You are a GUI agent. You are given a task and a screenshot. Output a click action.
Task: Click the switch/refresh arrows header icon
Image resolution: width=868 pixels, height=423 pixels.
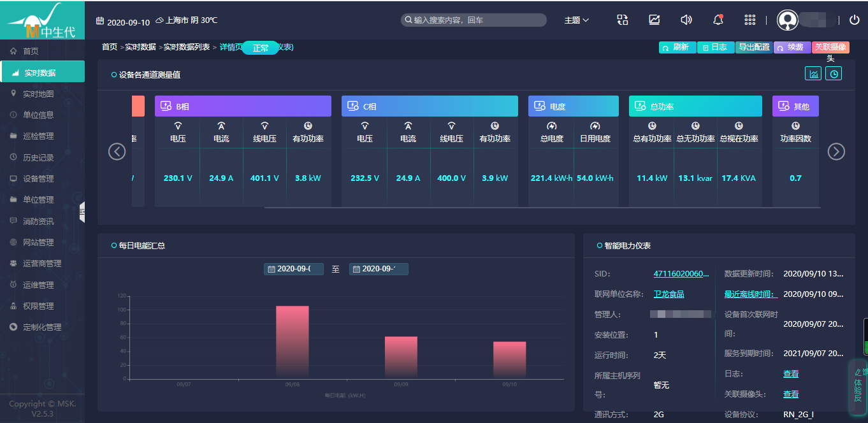(x=623, y=20)
